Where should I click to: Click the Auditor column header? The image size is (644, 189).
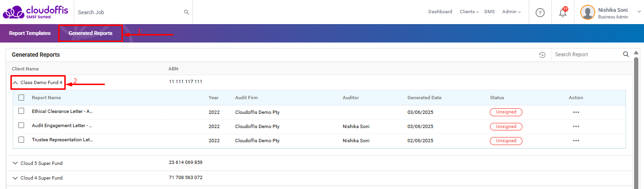click(x=351, y=98)
